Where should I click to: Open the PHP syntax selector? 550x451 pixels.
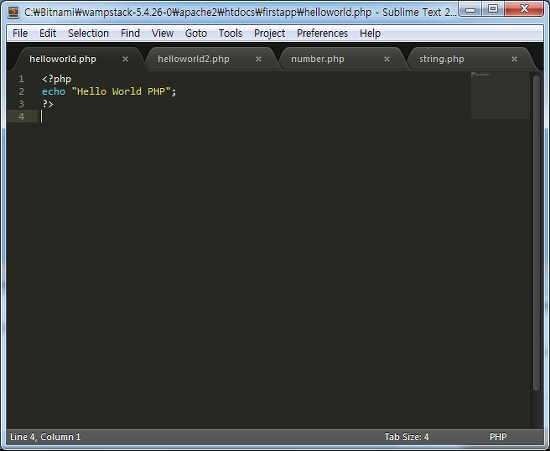click(x=498, y=437)
